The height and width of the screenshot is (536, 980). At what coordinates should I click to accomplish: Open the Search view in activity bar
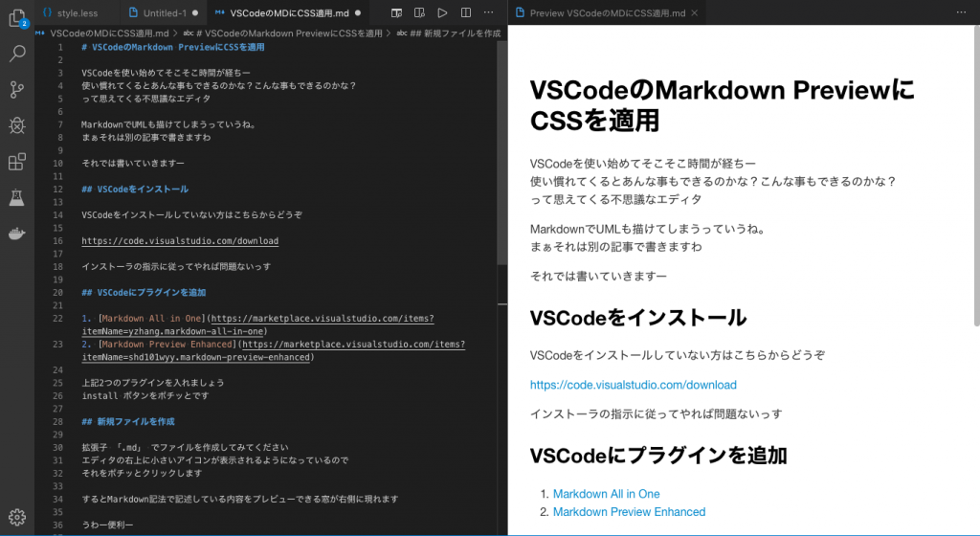[x=17, y=54]
